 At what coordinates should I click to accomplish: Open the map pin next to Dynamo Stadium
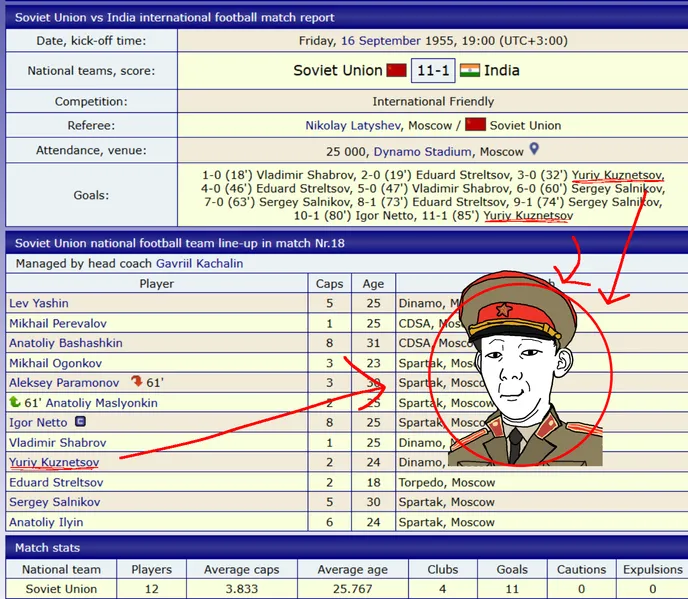click(534, 150)
